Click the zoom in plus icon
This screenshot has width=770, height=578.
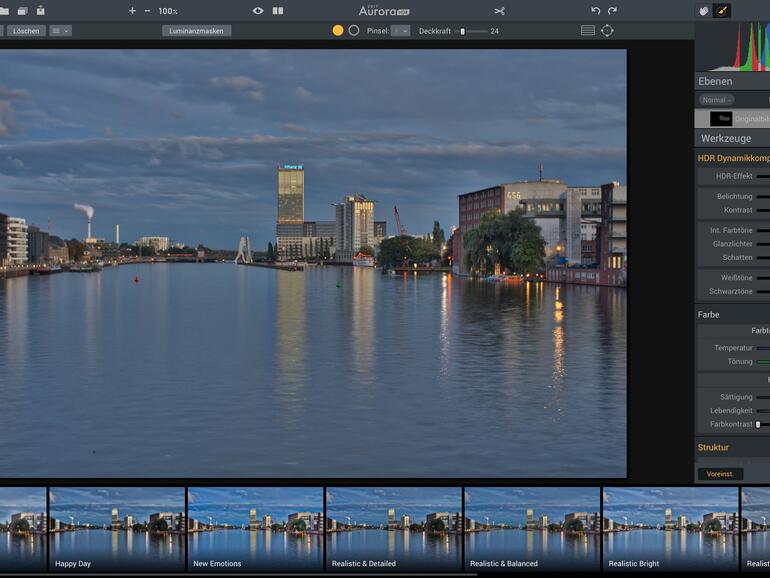[x=132, y=11]
